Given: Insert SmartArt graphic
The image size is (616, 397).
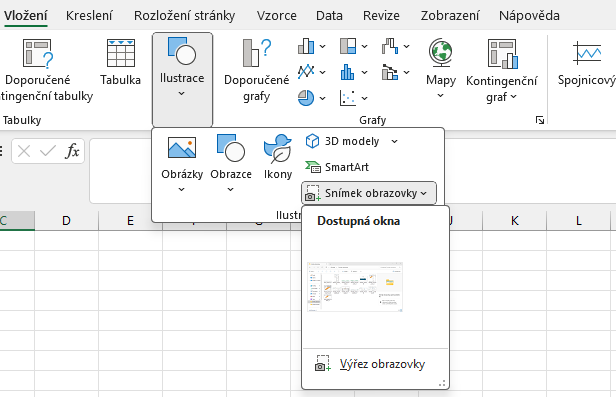Looking at the screenshot, I should pyautogui.click(x=337, y=167).
